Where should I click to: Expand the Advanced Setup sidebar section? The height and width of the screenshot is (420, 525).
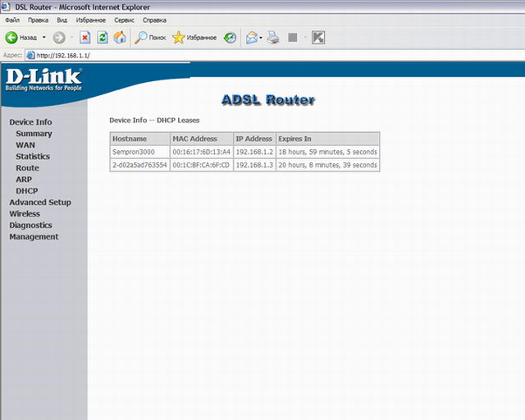pyautogui.click(x=39, y=203)
